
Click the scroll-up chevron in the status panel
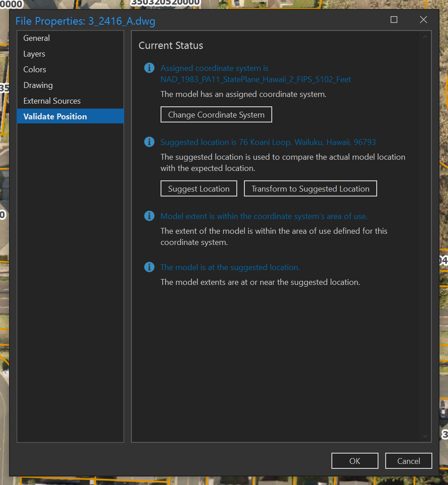(x=425, y=37)
